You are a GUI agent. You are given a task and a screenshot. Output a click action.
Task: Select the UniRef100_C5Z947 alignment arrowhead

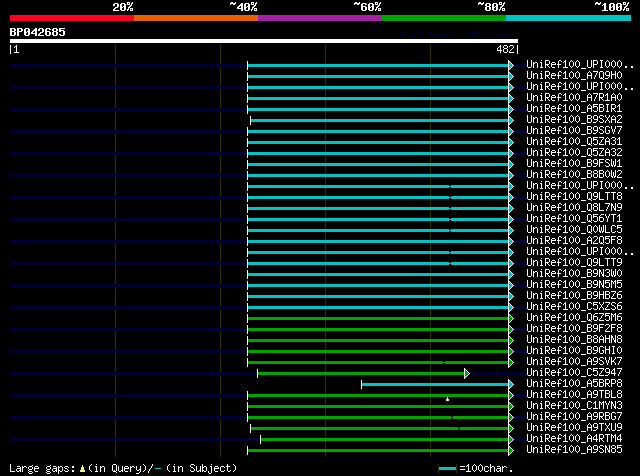[467, 373]
